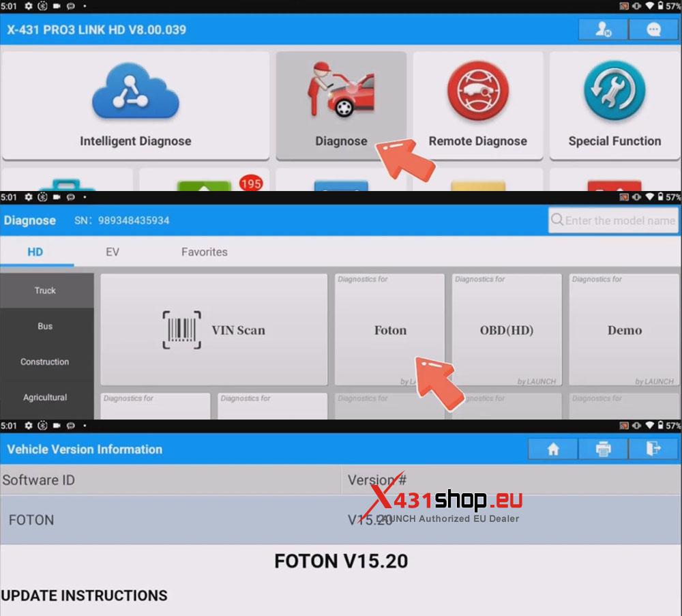This screenshot has height=616, width=682.
Task: Open OBD(HD) diagnostics tile
Action: click(x=507, y=329)
